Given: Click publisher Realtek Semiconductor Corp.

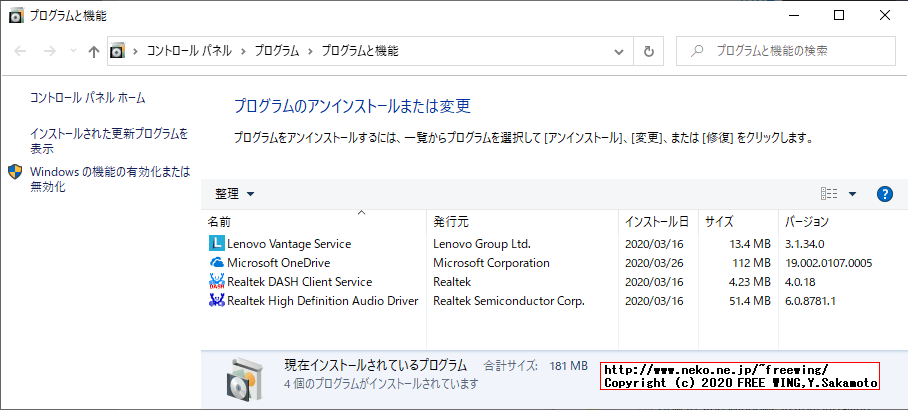Looking at the screenshot, I should coord(509,301).
